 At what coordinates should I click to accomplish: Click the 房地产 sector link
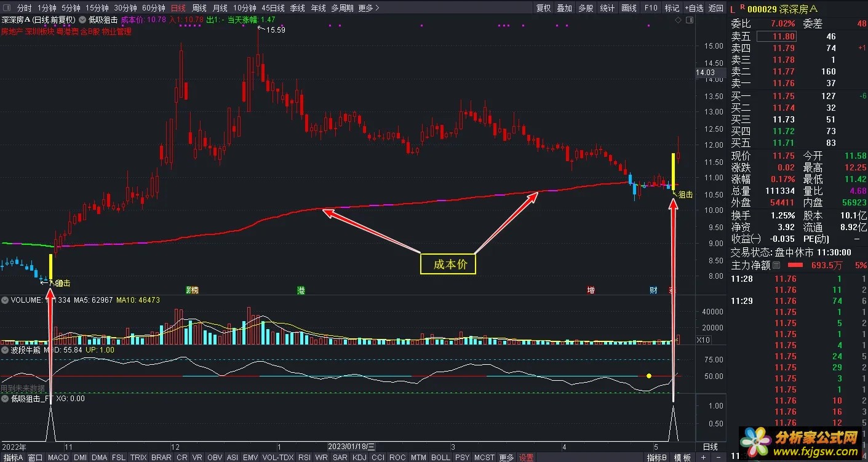[x=12, y=31]
